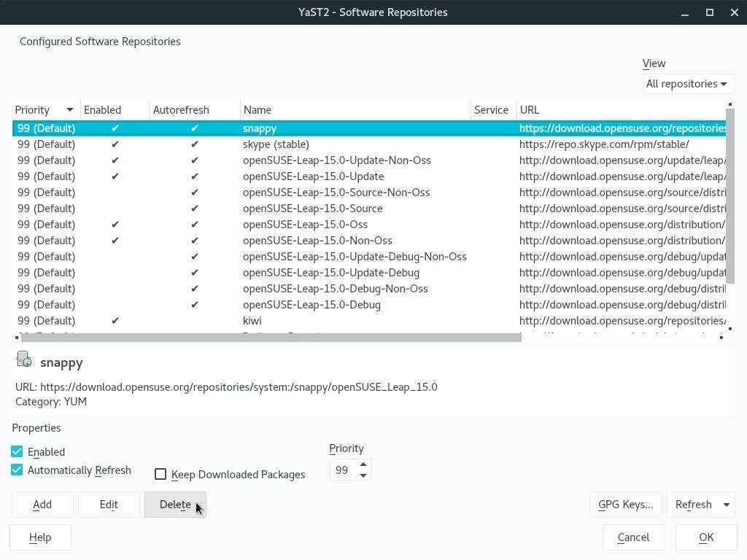Open the All repositories view dropdown
Image resolution: width=747 pixels, height=560 pixels.
point(687,84)
